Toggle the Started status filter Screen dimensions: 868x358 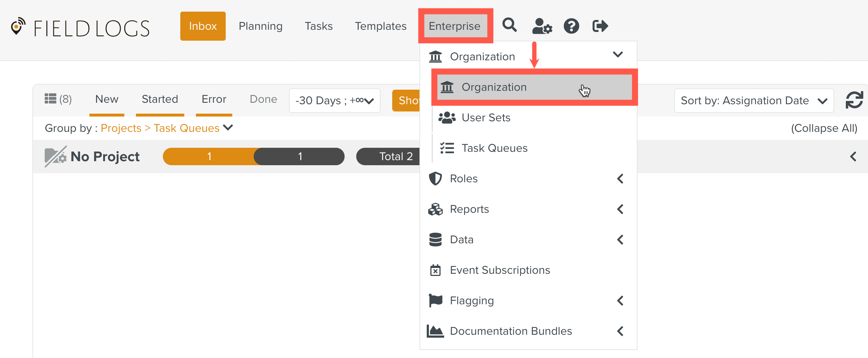point(160,99)
